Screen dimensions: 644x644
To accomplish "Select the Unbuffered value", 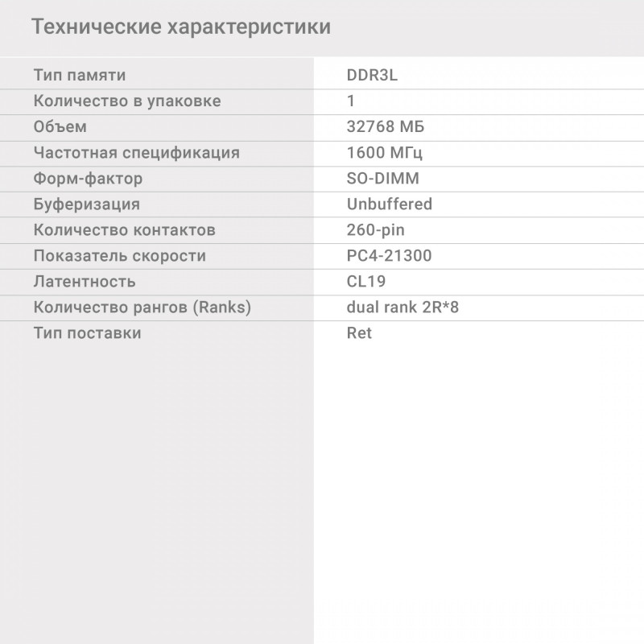I will click(x=389, y=204).
